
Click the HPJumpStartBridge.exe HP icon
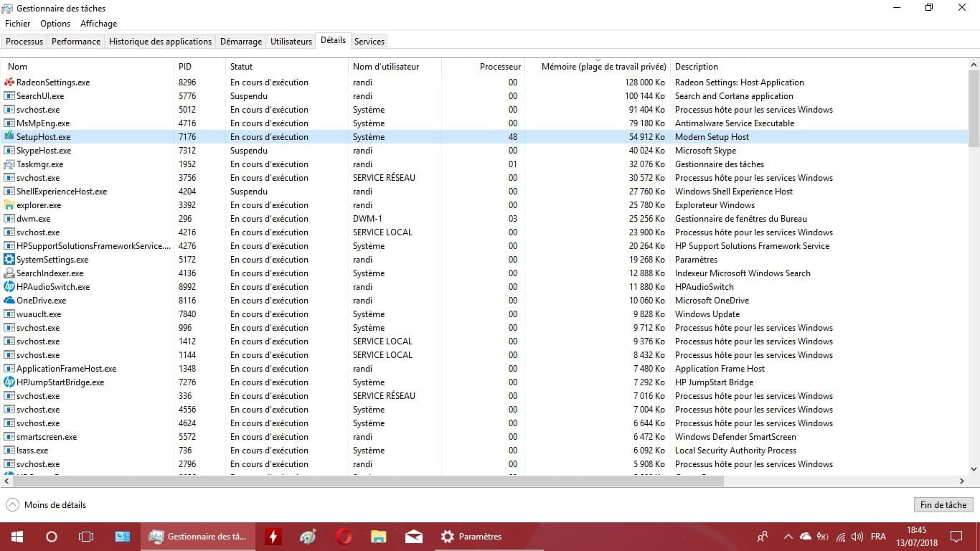click(9, 382)
